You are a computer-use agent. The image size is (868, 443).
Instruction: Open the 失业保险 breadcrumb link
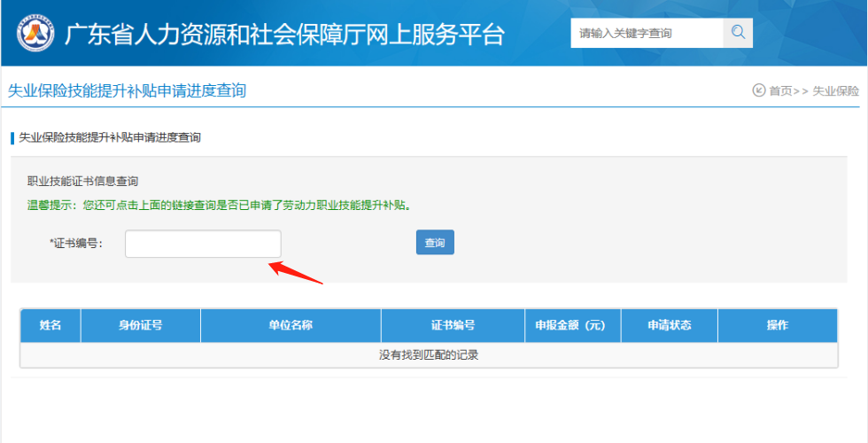(x=835, y=90)
